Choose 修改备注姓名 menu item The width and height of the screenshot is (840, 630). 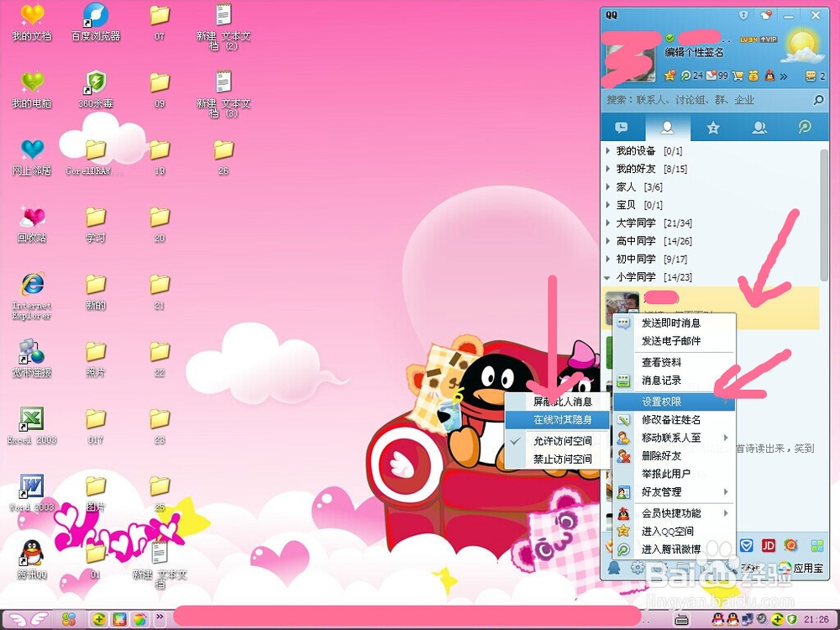click(674, 420)
